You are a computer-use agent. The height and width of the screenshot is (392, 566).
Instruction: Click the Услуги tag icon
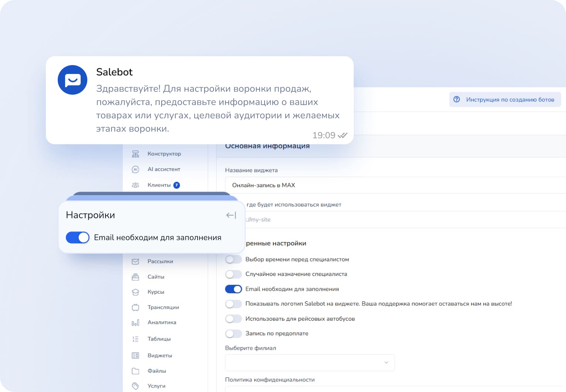point(135,386)
